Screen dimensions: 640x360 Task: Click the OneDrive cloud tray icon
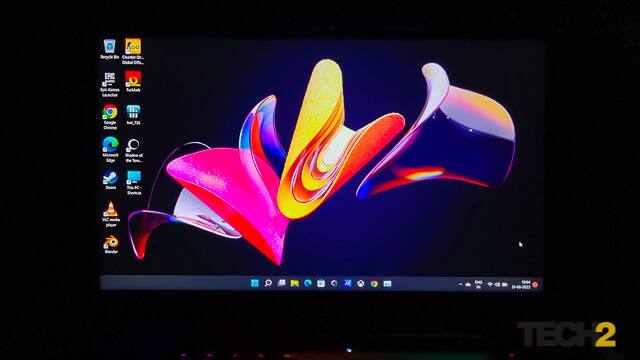click(x=468, y=284)
